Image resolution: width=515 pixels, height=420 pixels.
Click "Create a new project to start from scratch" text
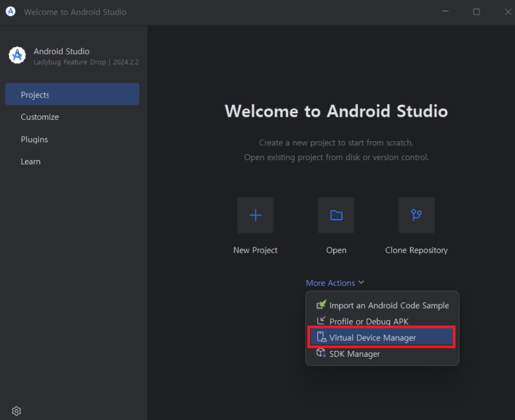pos(336,142)
